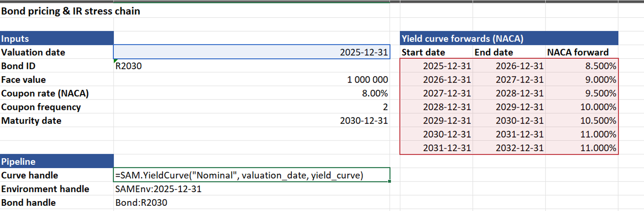Image resolution: width=644 pixels, height=211 pixels.
Task: Select the 'Maturity date' label cell
Action: [57, 120]
